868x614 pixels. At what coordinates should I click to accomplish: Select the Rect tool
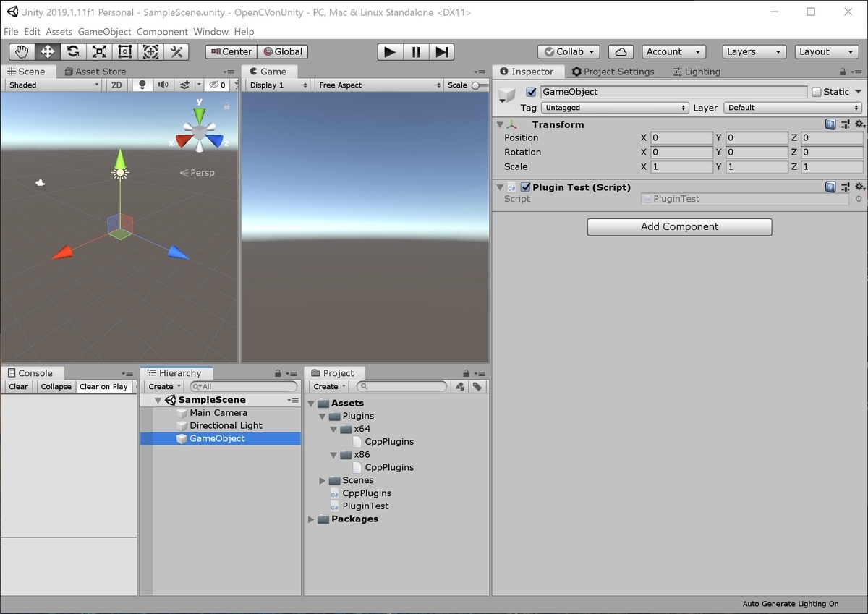coord(125,51)
